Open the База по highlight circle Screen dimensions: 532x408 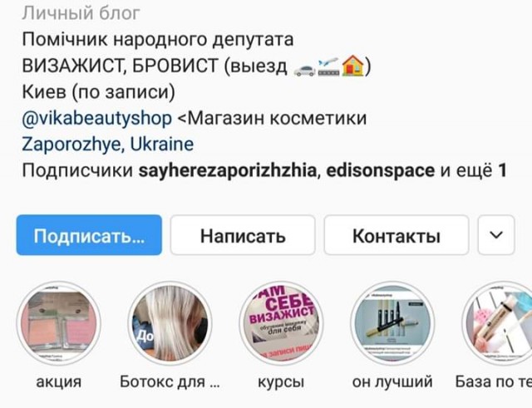click(497, 323)
